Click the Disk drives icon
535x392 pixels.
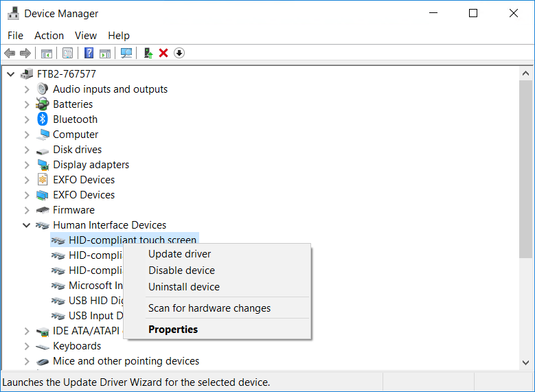tap(43, 151)
